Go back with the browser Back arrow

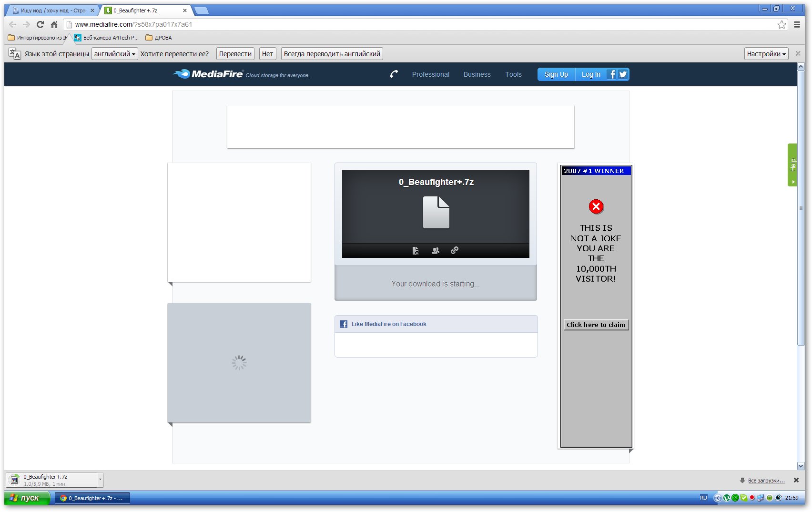13,24
